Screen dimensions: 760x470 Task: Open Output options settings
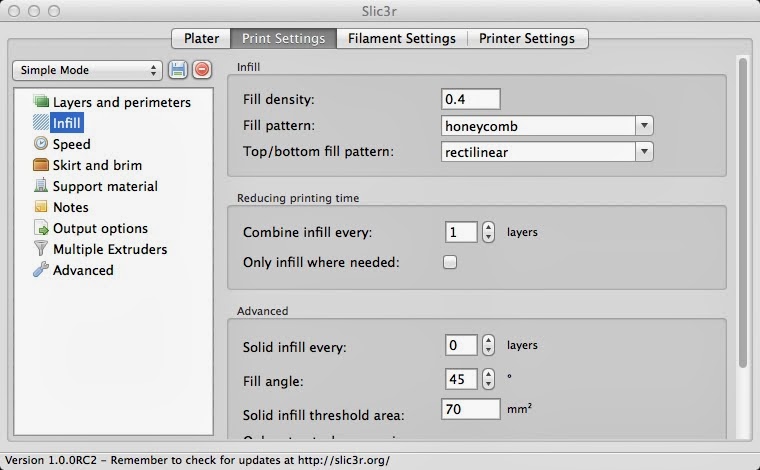coord(100,228)
